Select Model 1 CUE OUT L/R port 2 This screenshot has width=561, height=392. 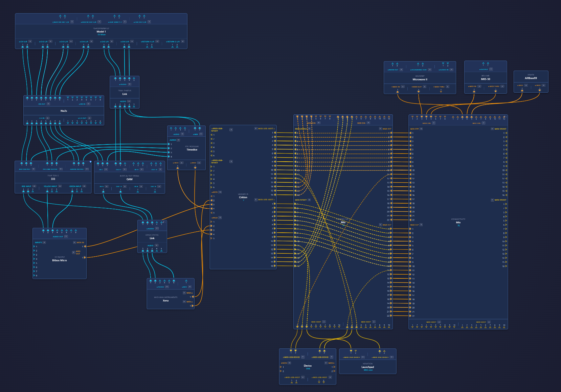[144, 16]
